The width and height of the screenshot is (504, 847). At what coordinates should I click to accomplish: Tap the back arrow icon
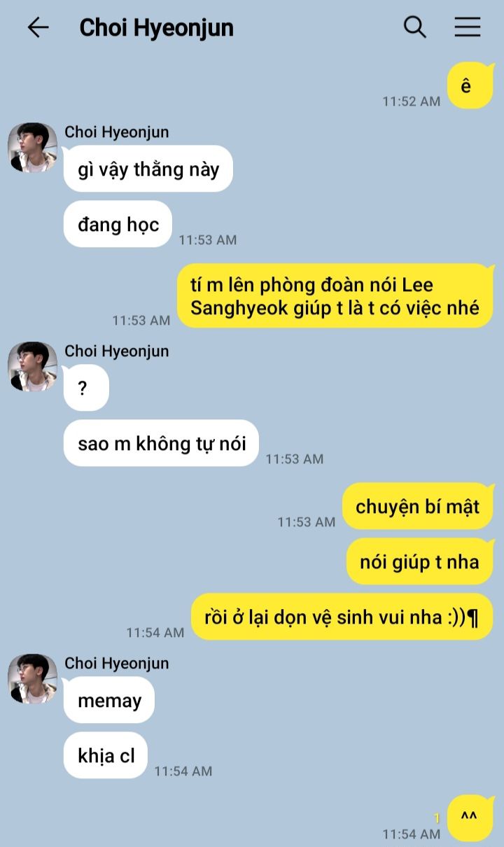(x=38, y=27)
